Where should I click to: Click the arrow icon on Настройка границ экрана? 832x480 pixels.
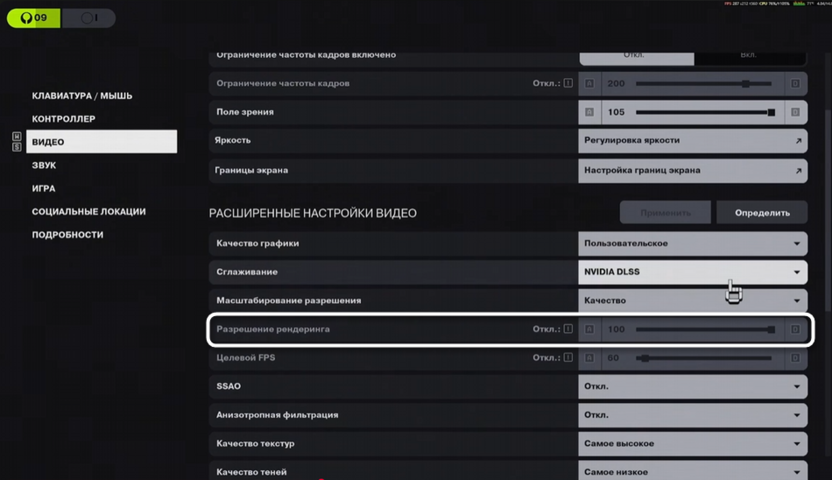click(x=798, y=170)
